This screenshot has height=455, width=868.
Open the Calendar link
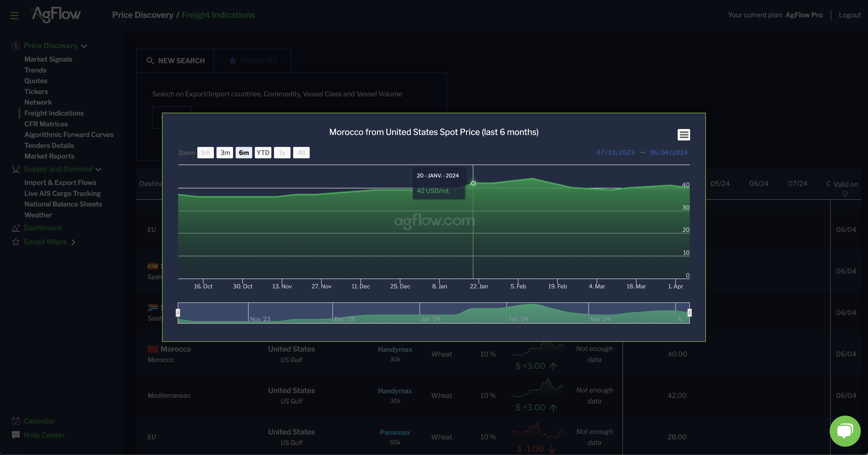[x=39, y=421]
